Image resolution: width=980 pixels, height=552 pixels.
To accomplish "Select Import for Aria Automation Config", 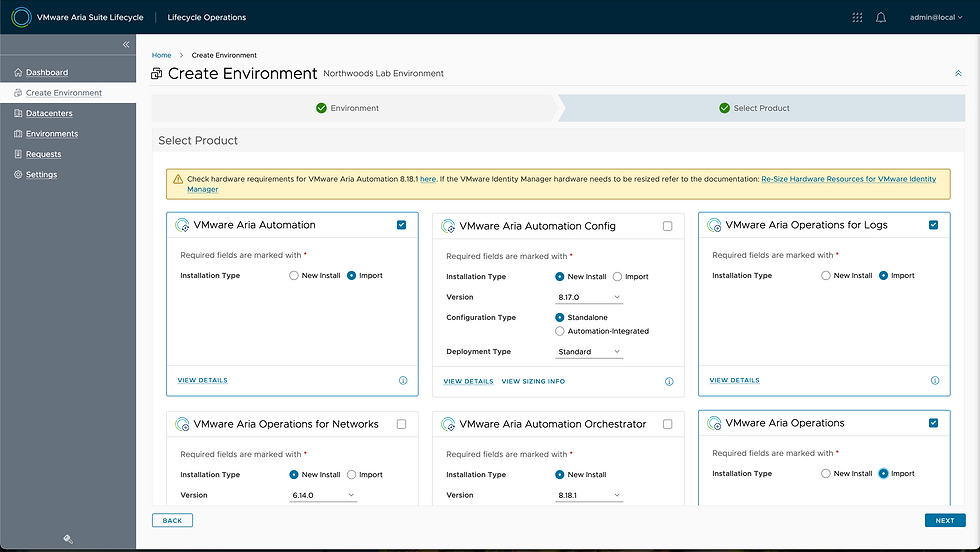I will pyautogui.click(x=618, y=277).
